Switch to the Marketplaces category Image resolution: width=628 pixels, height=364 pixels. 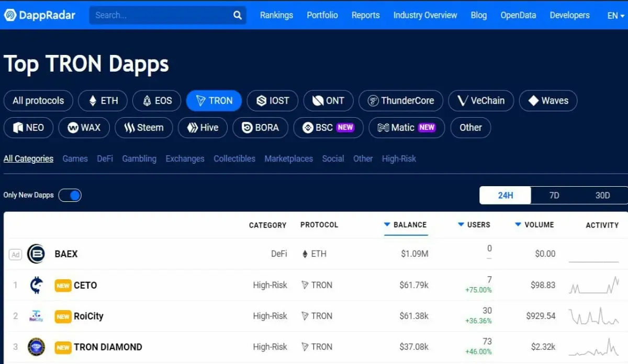tap(289, 158)
